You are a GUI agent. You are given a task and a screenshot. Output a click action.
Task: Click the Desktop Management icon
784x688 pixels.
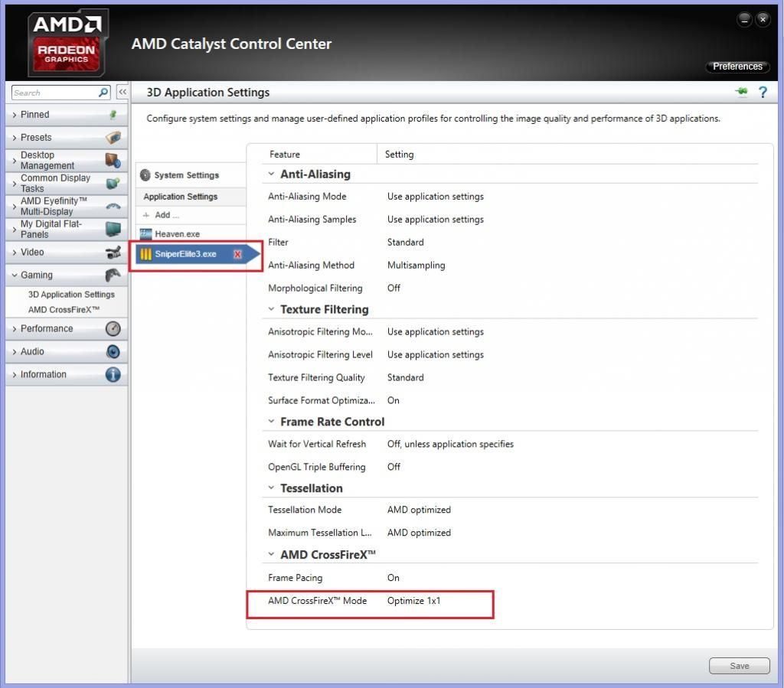pyautogui.click(x=113, y=161)
